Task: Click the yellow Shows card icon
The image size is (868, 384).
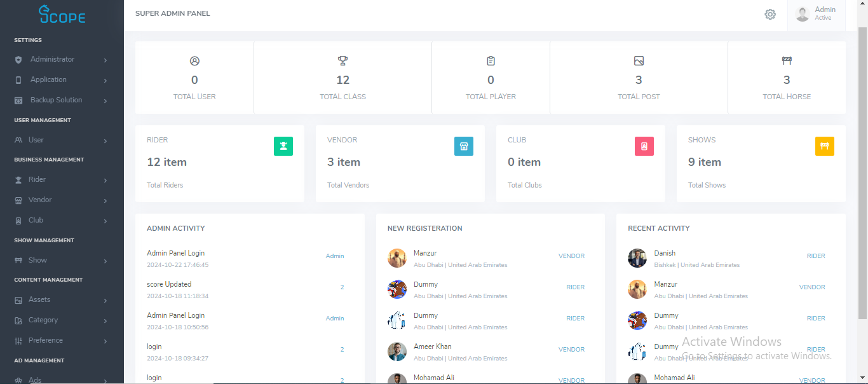Action: point(825,146)
